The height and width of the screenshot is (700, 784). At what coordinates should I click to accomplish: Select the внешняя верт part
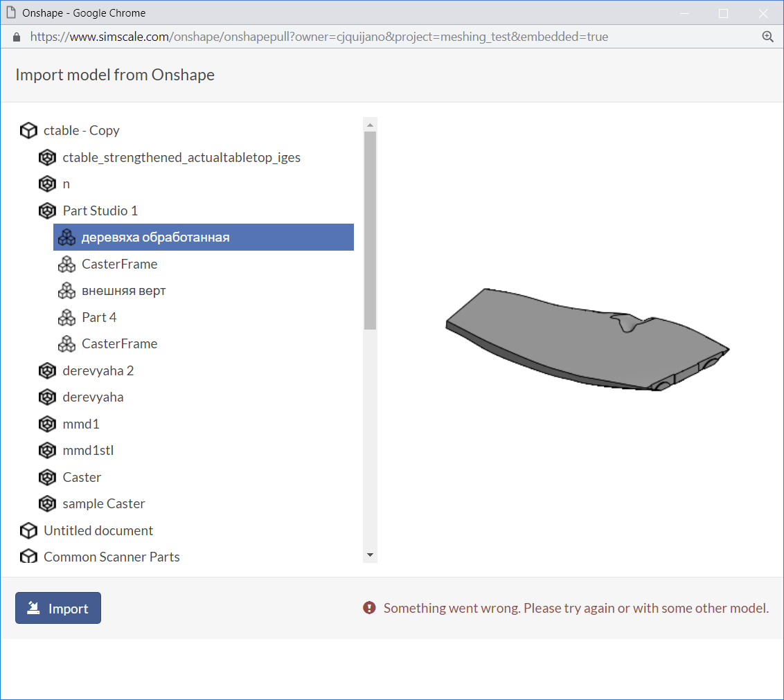(123, 291)
